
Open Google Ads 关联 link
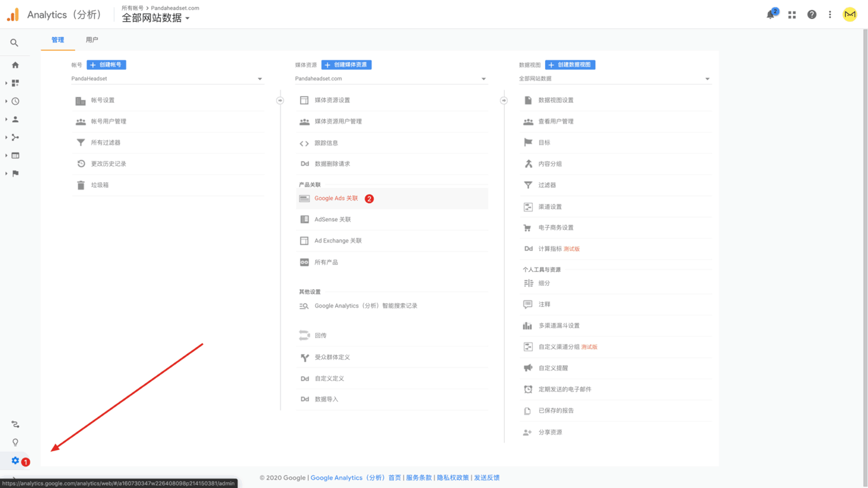pos(336,198)
